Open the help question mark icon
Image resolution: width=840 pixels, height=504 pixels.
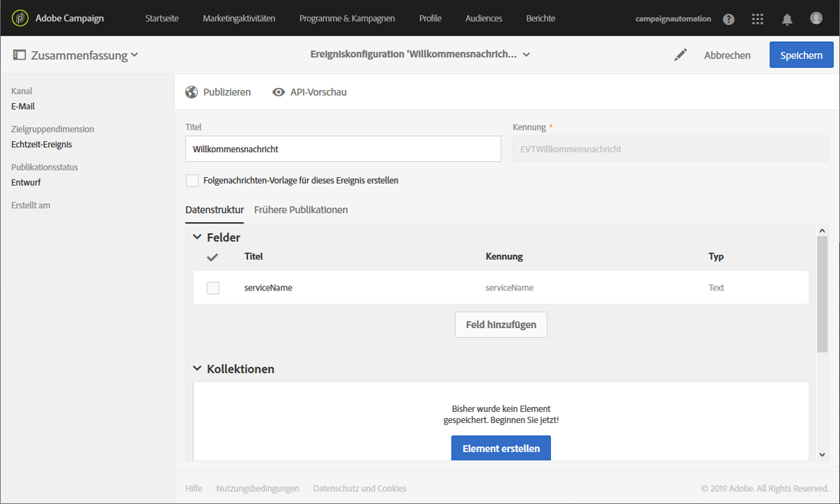(729, 19)
